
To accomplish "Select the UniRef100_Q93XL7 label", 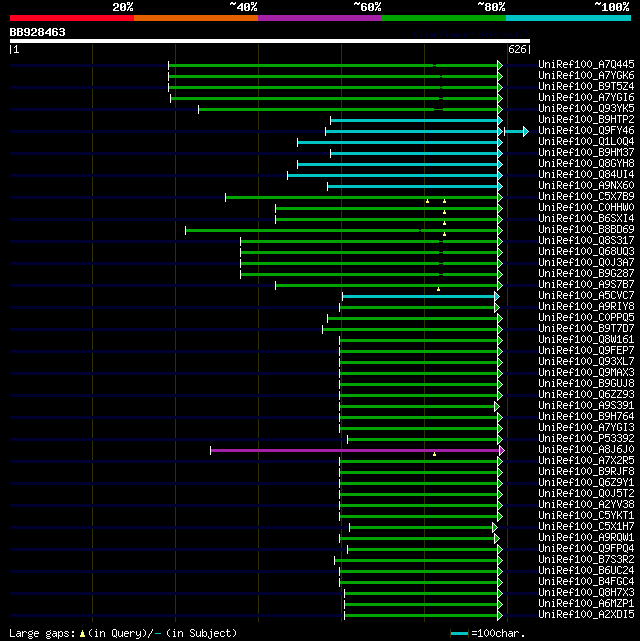I will 586,362.
